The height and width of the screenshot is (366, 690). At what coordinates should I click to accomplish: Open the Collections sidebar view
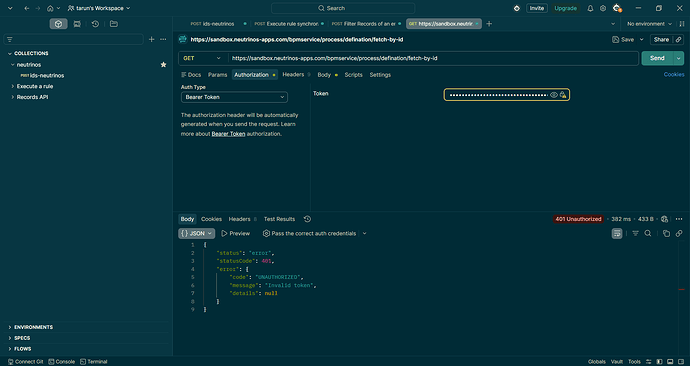[x=59, y=24]
